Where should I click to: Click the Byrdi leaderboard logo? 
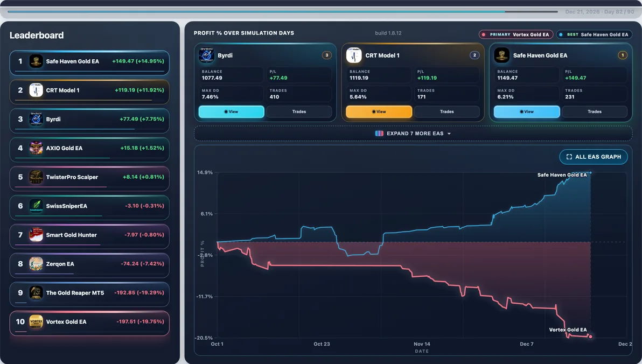[x=36, y=119]
